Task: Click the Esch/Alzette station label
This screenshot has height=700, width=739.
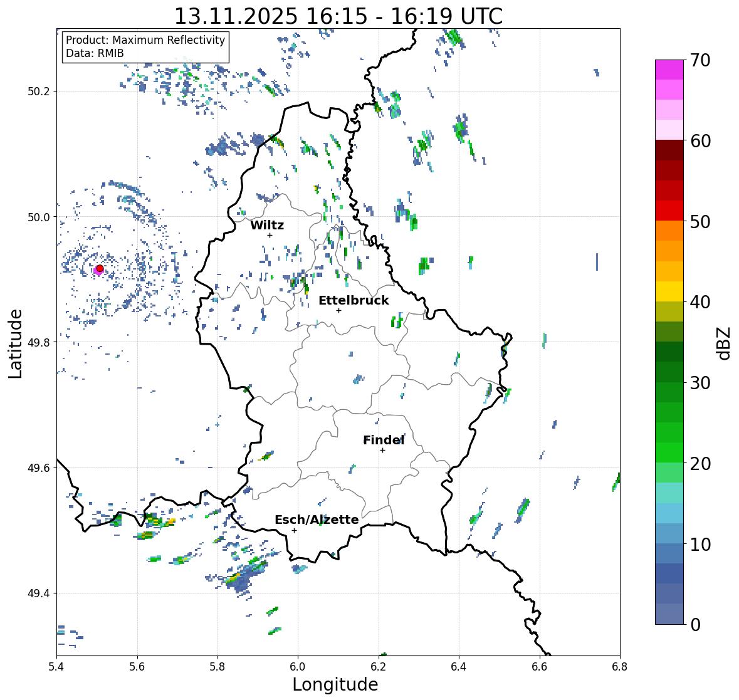Action: [x=317, y=520]
